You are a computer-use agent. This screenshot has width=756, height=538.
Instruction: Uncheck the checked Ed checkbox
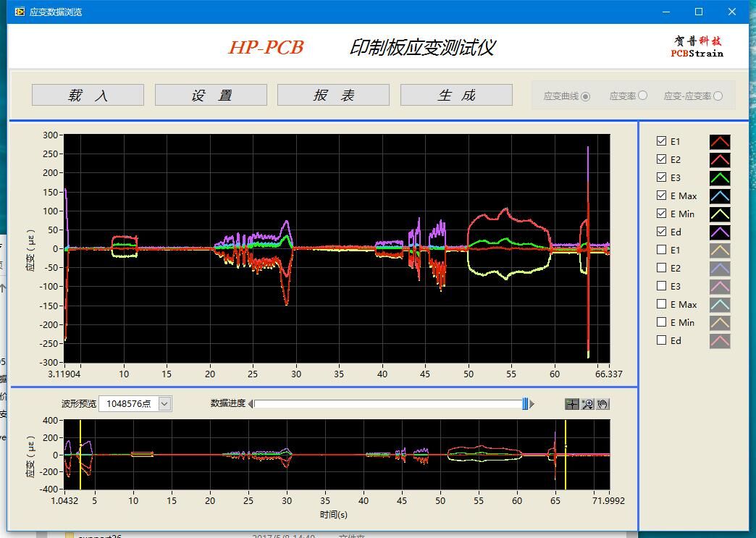662,232
